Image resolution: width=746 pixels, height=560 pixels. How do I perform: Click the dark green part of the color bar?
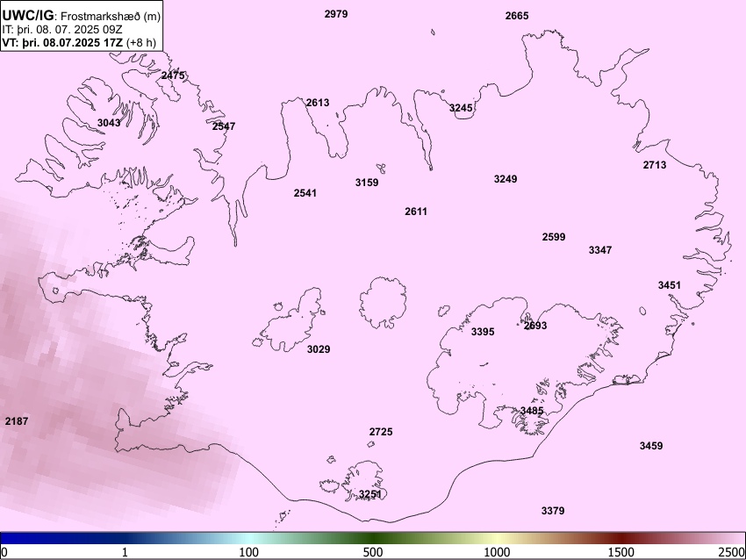coord(373,538)
